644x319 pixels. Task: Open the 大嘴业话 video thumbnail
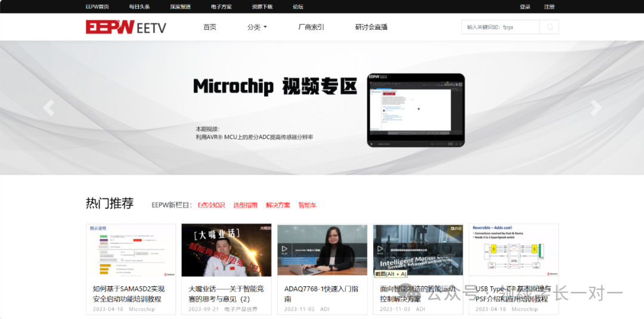coord(227,250)
